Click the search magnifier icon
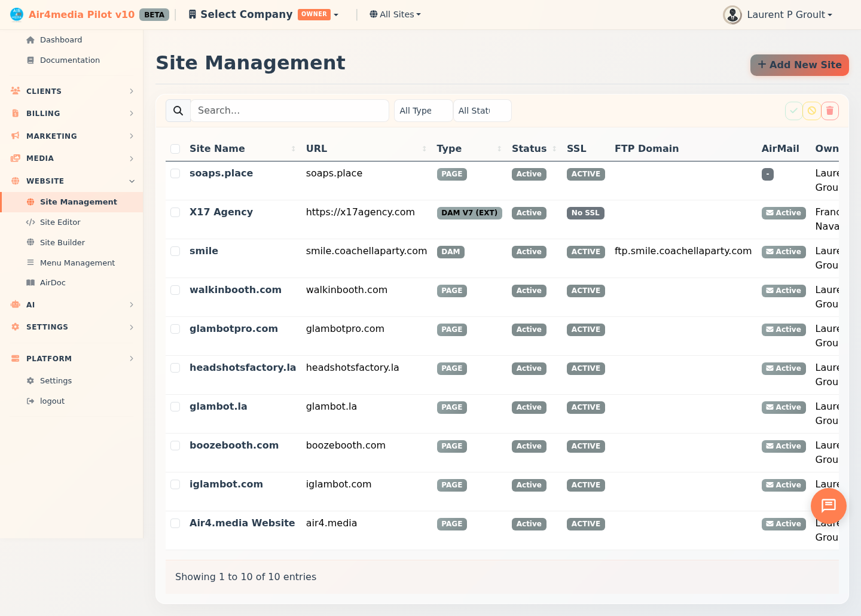 coord(178,111)
